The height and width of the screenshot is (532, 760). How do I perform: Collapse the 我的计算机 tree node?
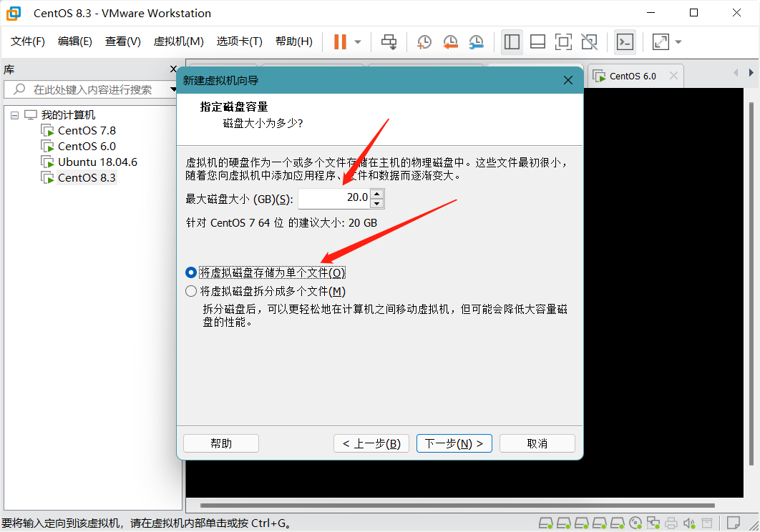(14, 115)
